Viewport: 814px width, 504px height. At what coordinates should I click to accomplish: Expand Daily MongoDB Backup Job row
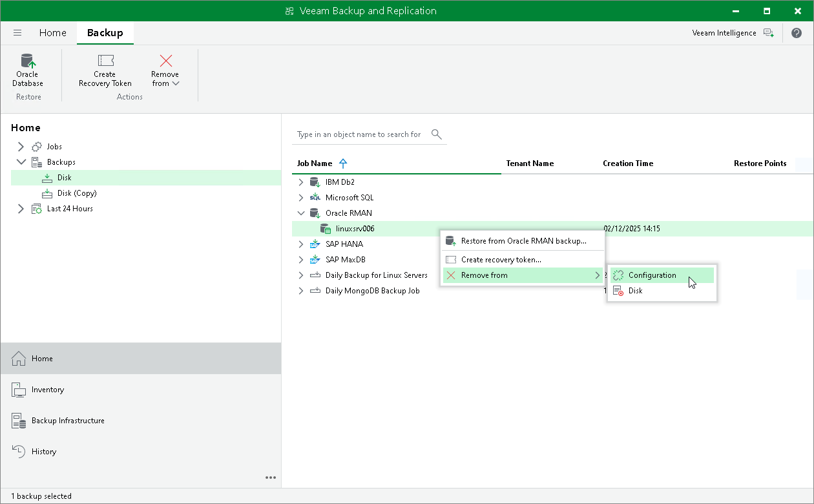[300, 291]
